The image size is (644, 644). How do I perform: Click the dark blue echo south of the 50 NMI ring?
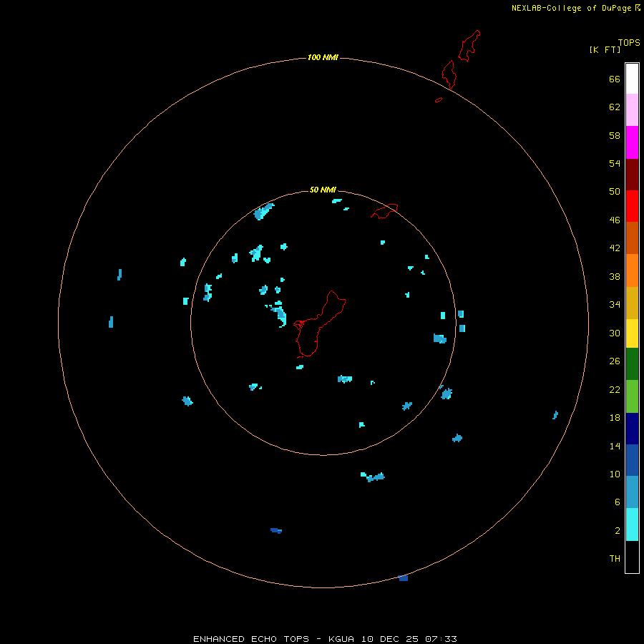tap(276, 531)
